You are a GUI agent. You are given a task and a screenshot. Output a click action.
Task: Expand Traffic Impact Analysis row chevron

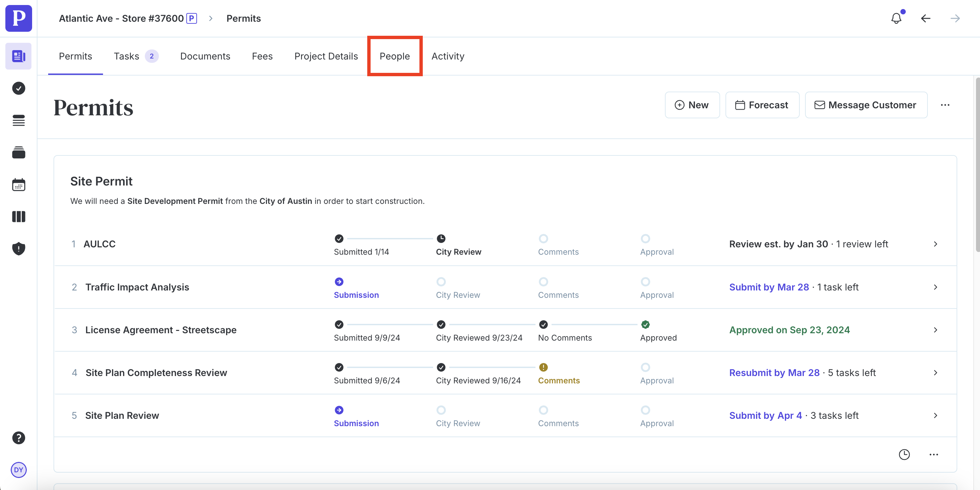pyautogui.click(x=935, y=287)
